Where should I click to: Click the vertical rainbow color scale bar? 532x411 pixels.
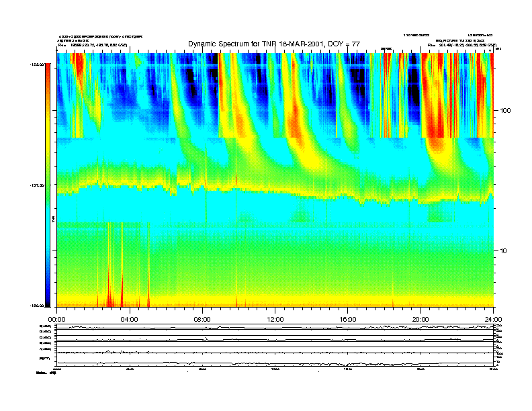click(x=48, y=185)
